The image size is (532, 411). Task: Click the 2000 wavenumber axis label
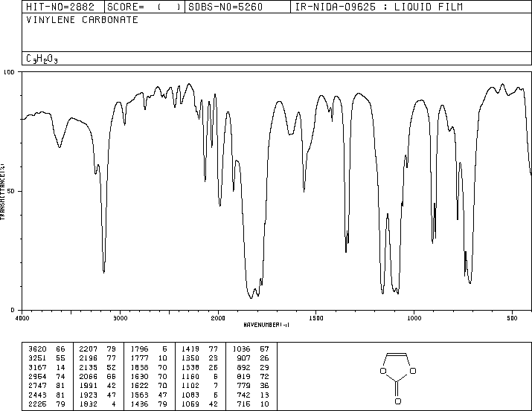click(218, 318)
